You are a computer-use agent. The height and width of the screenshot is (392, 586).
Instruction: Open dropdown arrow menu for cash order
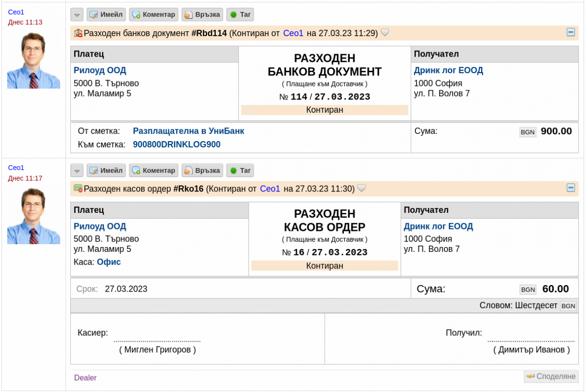click(x=77, y=170)
